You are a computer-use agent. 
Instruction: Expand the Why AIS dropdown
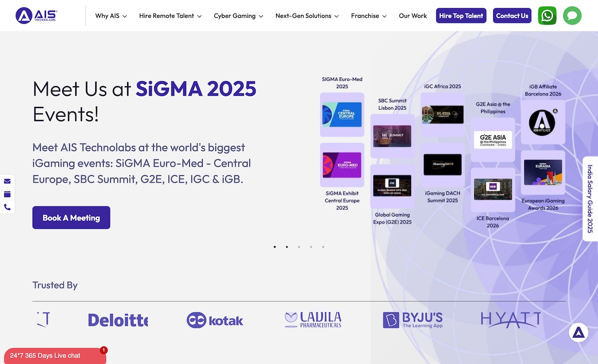click(x=111, y=16)
